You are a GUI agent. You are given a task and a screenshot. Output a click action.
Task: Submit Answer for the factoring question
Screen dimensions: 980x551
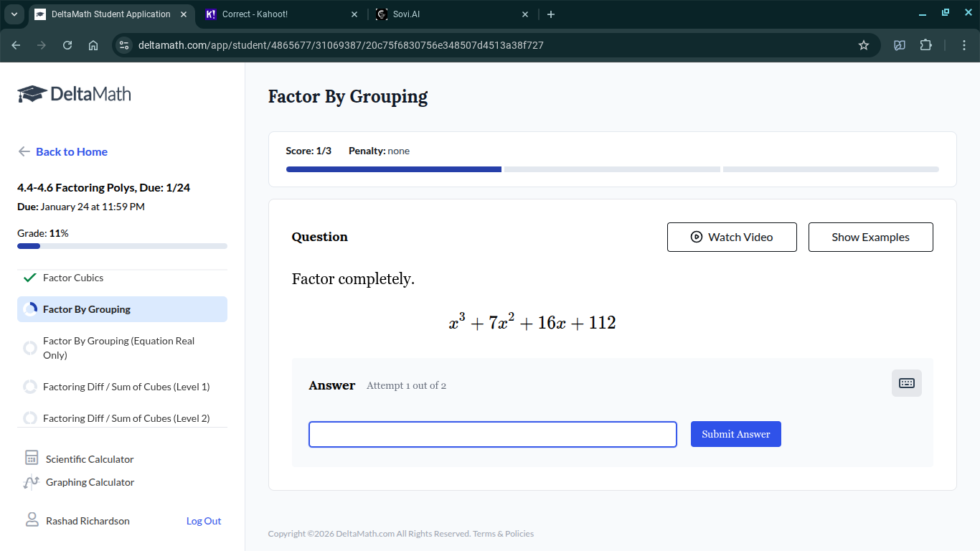736,434
